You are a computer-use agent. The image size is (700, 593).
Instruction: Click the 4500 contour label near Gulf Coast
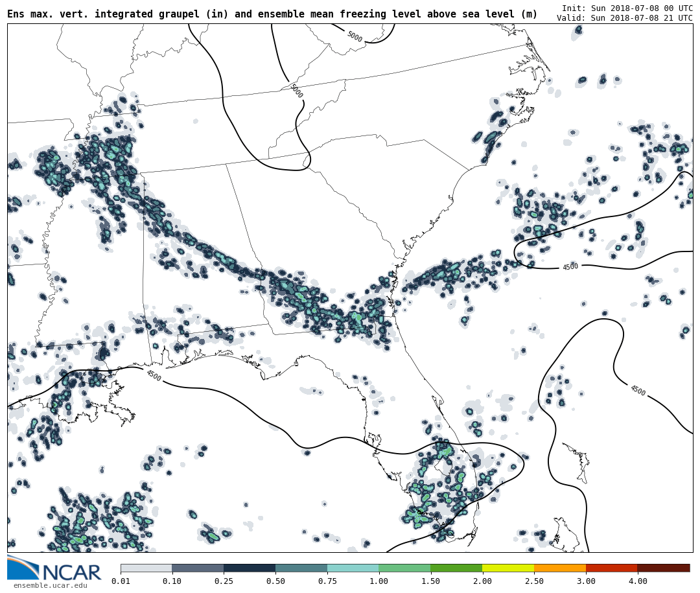154,375
